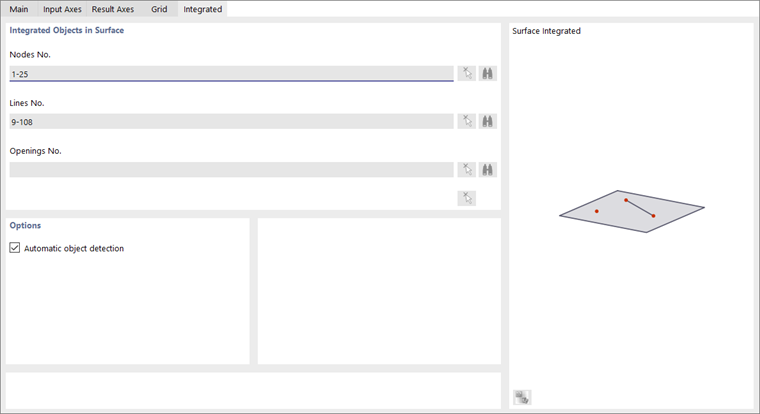Click the Lines No. input field

click(x=230, y=122)
